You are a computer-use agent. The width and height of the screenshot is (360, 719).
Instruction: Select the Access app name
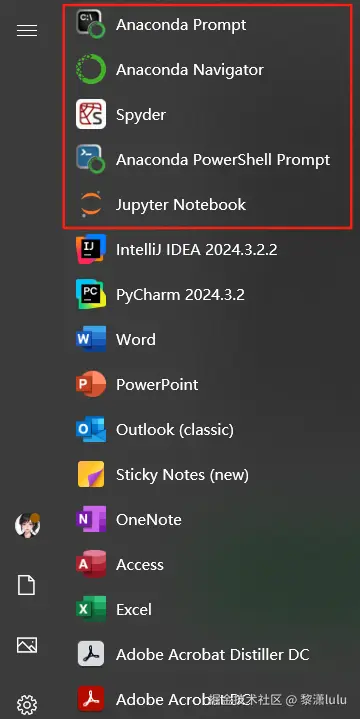(x=140, y=564)
